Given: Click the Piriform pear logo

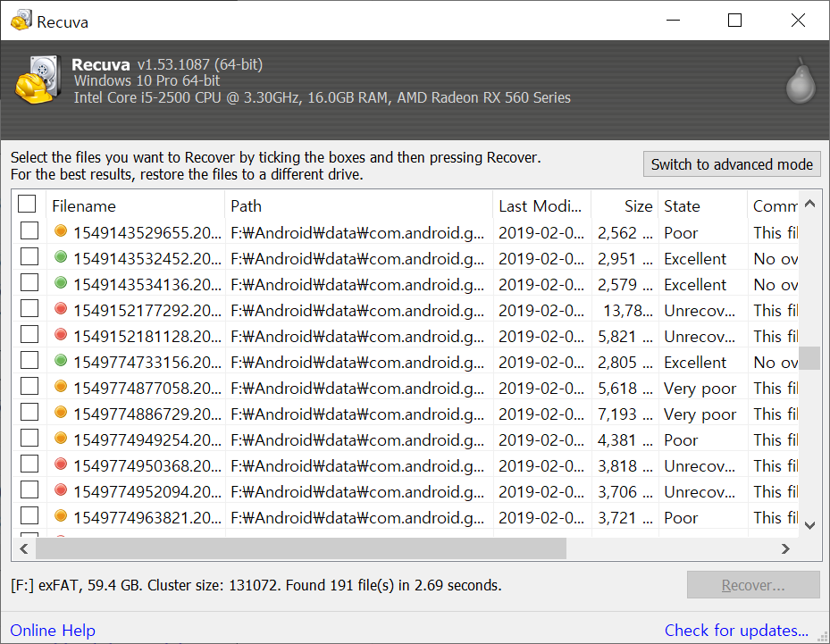Looking at the screenshot, I should 801,80.
